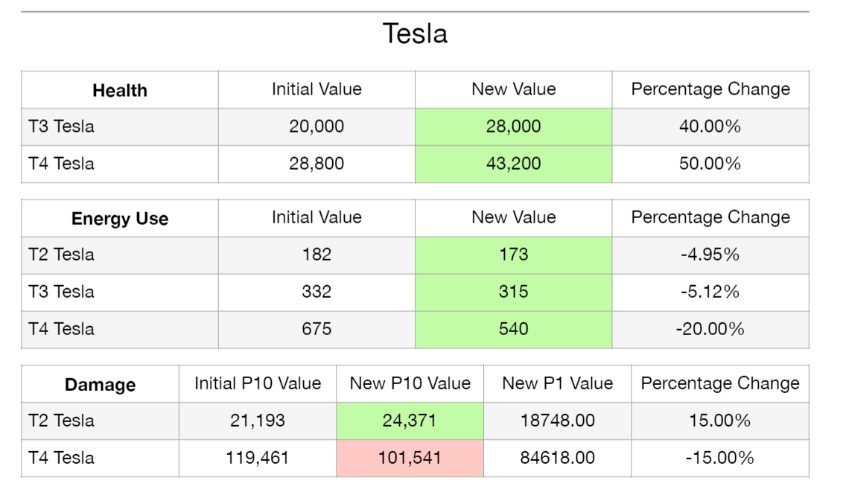Select the -15.00% damage change cell
The image size is (843, 504).
[x=719, y=458]
